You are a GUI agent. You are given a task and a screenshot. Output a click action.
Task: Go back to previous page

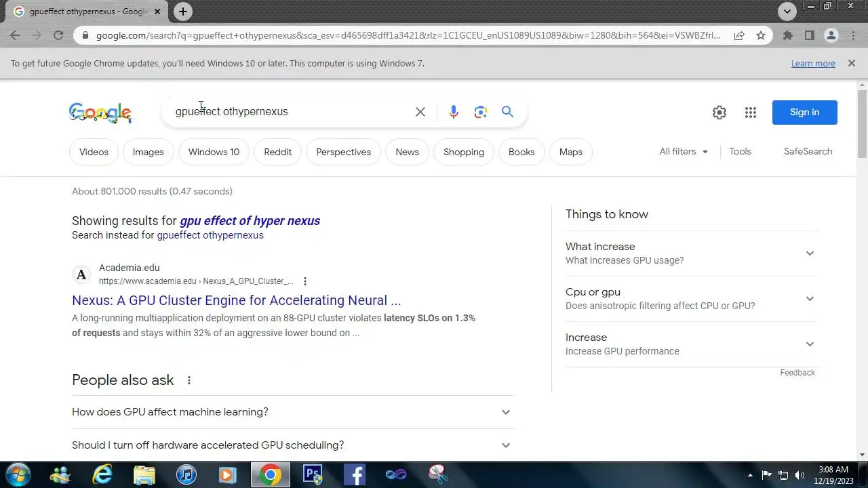[15, 35]
